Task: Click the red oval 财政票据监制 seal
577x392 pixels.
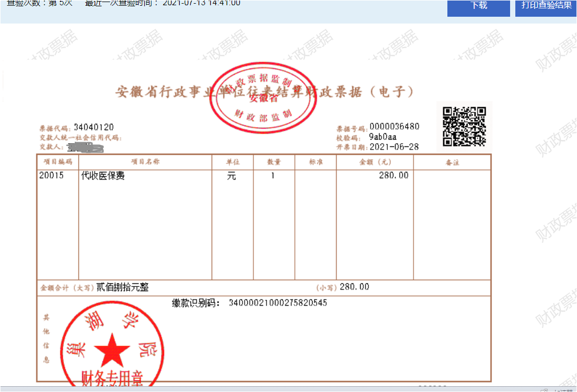Action: tap(263, 98)
